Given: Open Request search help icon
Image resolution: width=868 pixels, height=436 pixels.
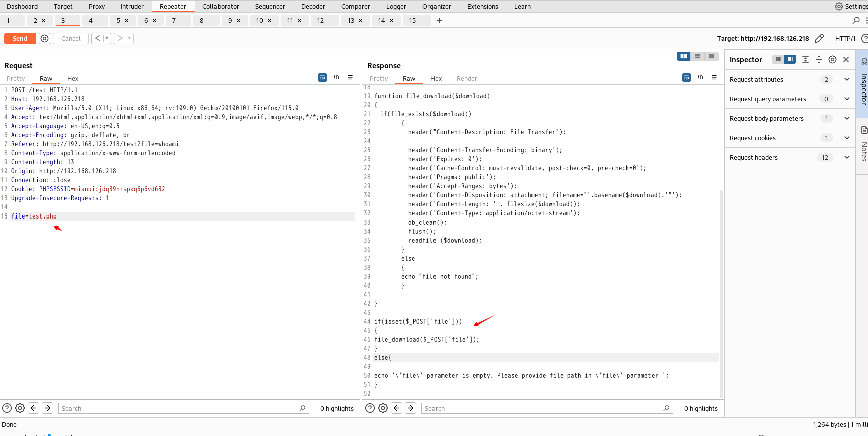Looking at the screenshot, I should pos(7,408).
